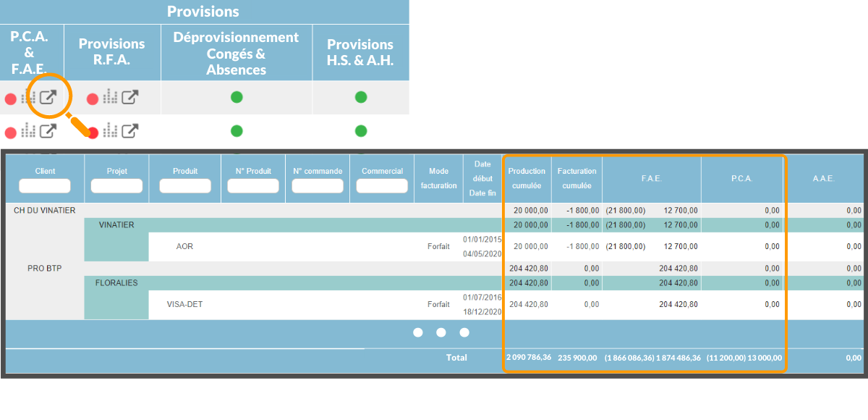Show P.C.A. & F.A.E. chart icon, second row

click(x=28, y=131)
